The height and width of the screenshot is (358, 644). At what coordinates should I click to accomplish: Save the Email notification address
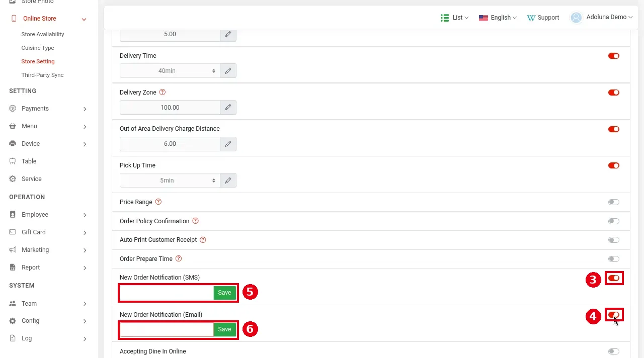click(224, 329)
